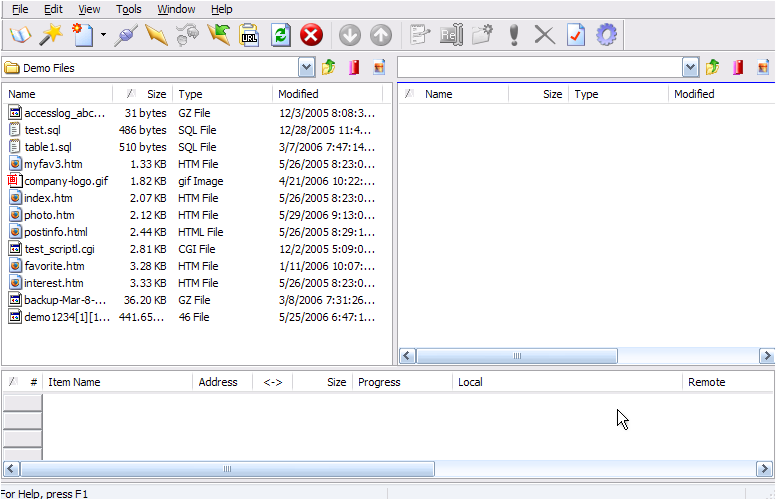This screenshot has width=776, height=500.
Task: Click the new folder icon with gear
Action: (x=483, y=35)
